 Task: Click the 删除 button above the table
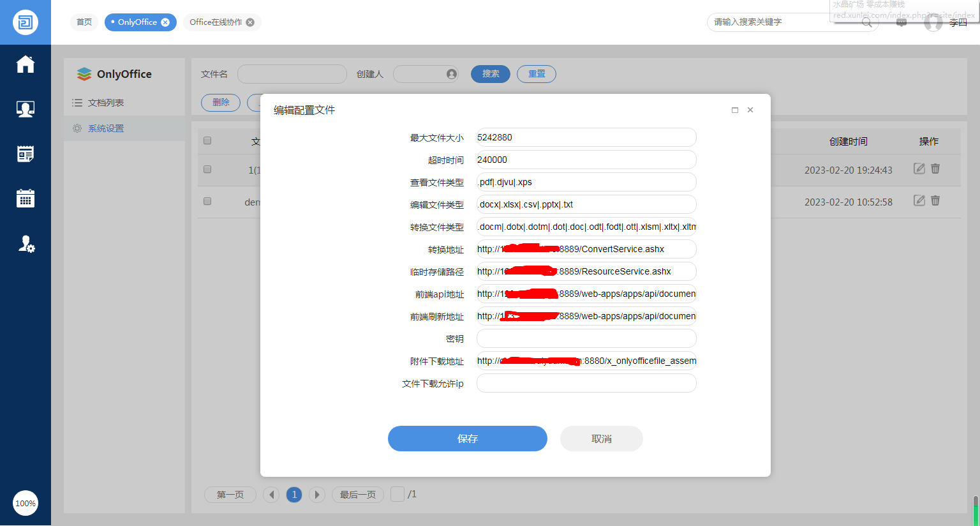point(221,103)
